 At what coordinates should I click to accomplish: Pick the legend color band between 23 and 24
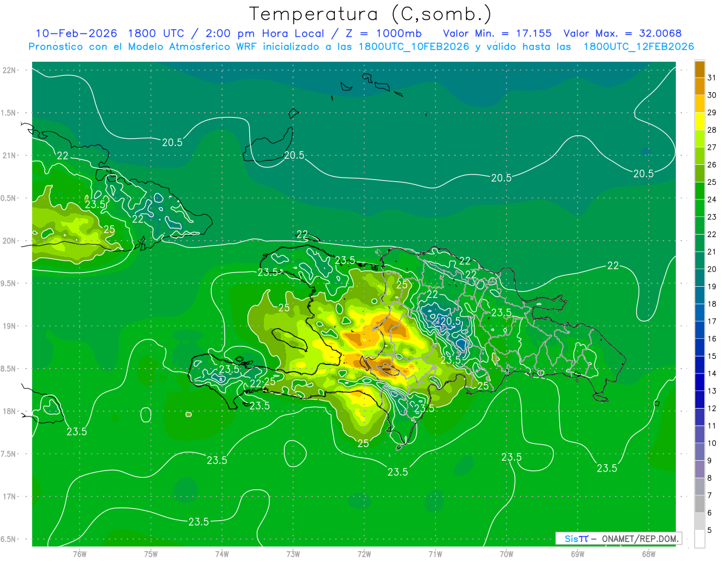[699, 208]
